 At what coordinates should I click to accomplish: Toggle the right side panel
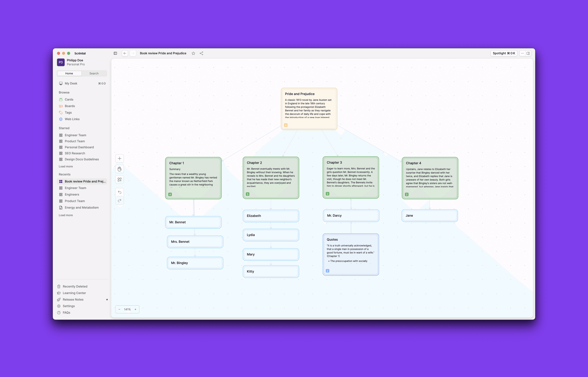click(528, 53)
